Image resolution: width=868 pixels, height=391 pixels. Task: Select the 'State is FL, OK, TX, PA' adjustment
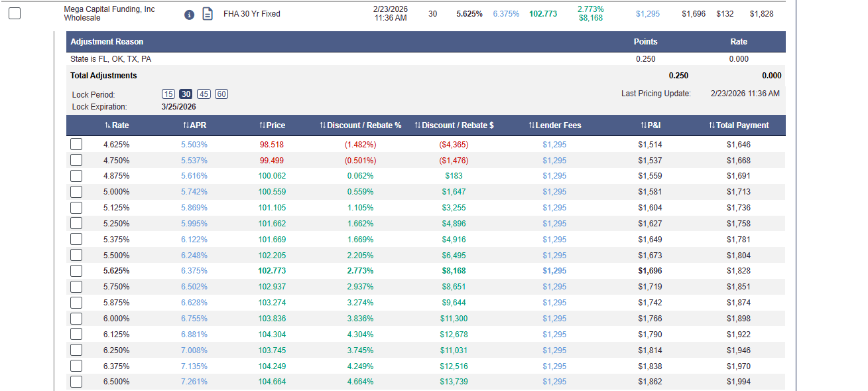[111, 59]
